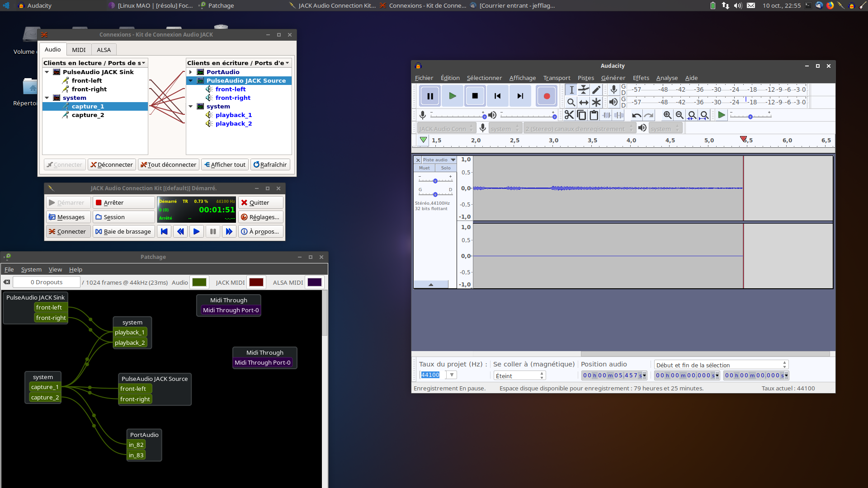Click the Audacity Record button

point(546,96)
